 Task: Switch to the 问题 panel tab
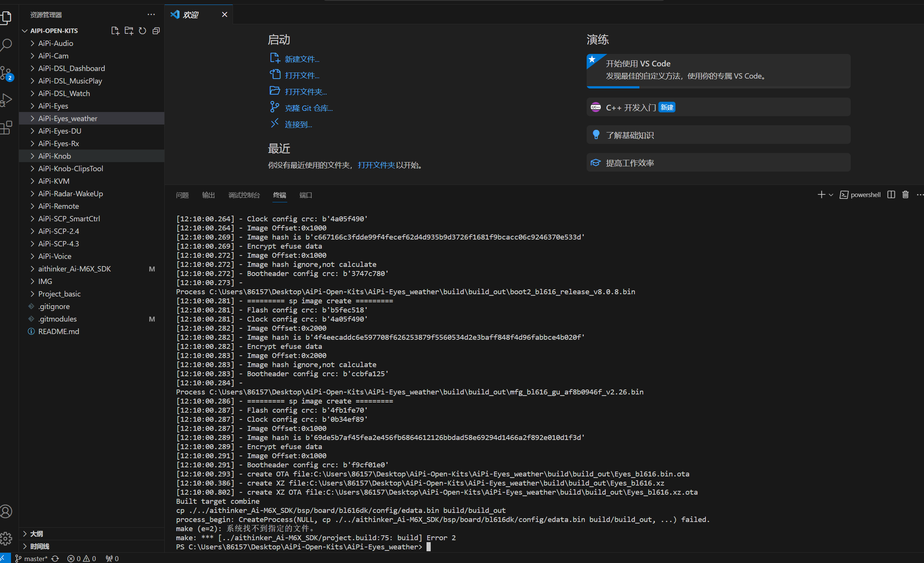(x=183, y=195)
